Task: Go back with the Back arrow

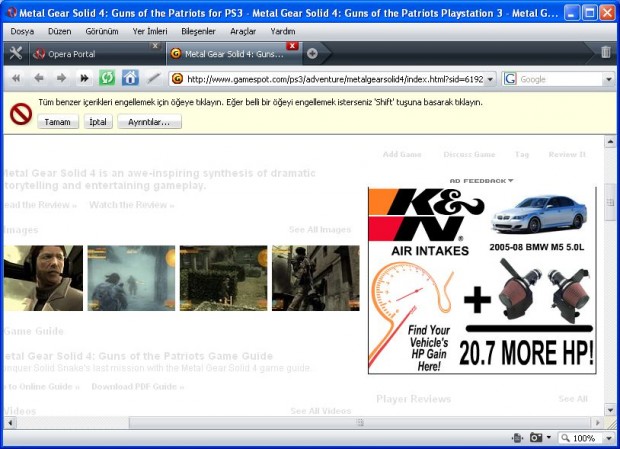Action: [39, 78]
